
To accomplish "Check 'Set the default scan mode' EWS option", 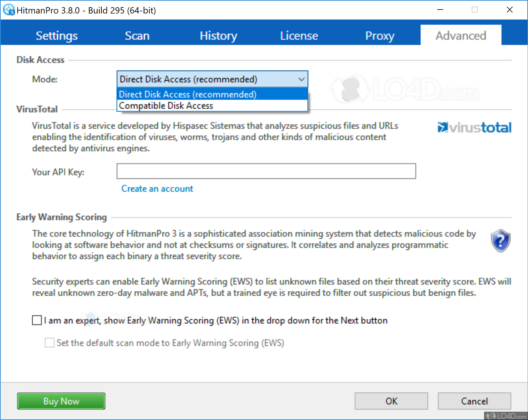I will (49, 342).
